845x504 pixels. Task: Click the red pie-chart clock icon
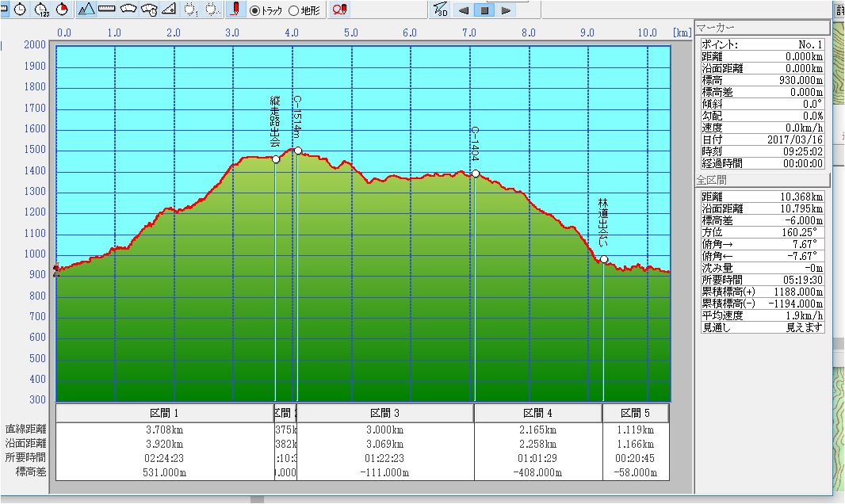pyautogui.click(x=63, y=10)
